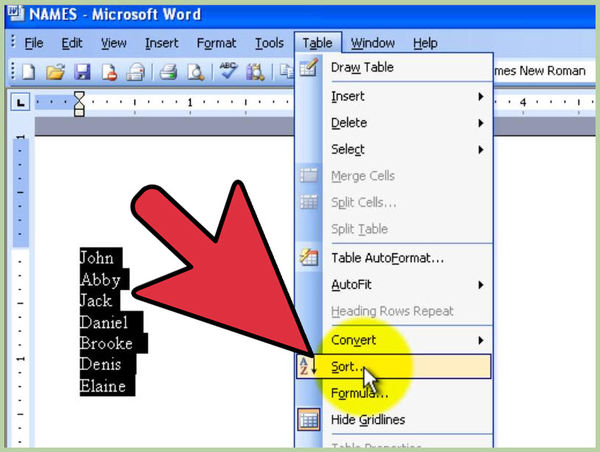Open the File menu
This screenshot has width=600, height=452.
(34, 43)
